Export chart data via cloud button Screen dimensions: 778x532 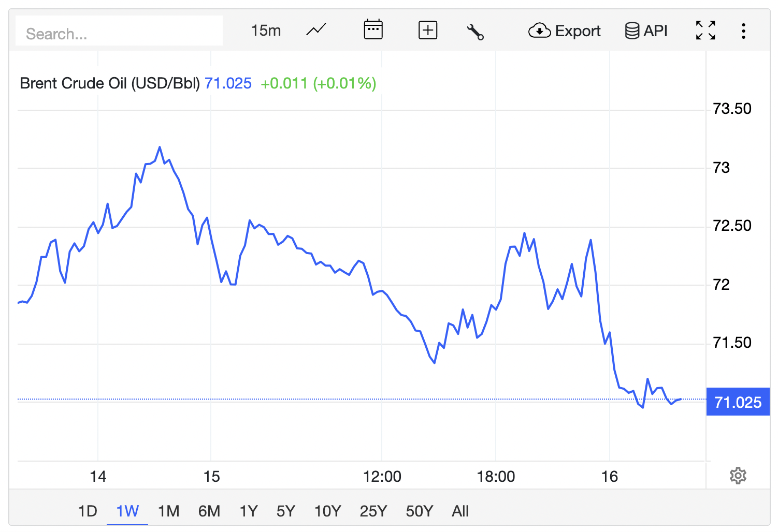564,31
